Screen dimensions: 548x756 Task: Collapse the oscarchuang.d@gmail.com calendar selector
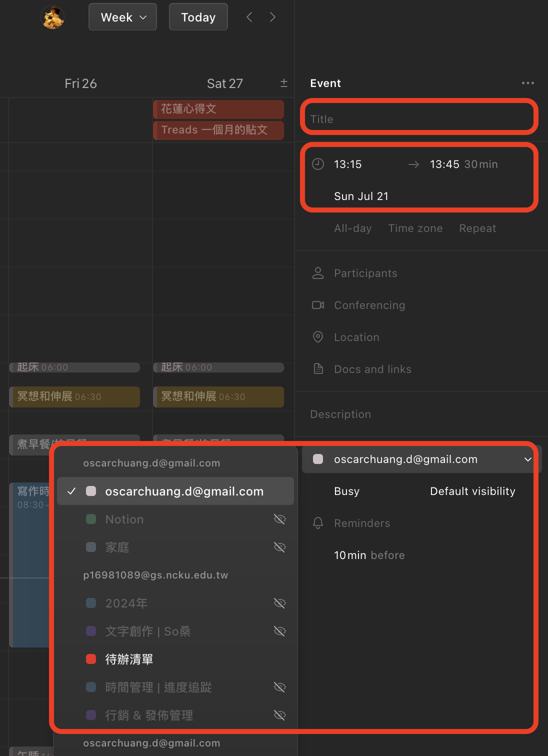coord(527,459)
